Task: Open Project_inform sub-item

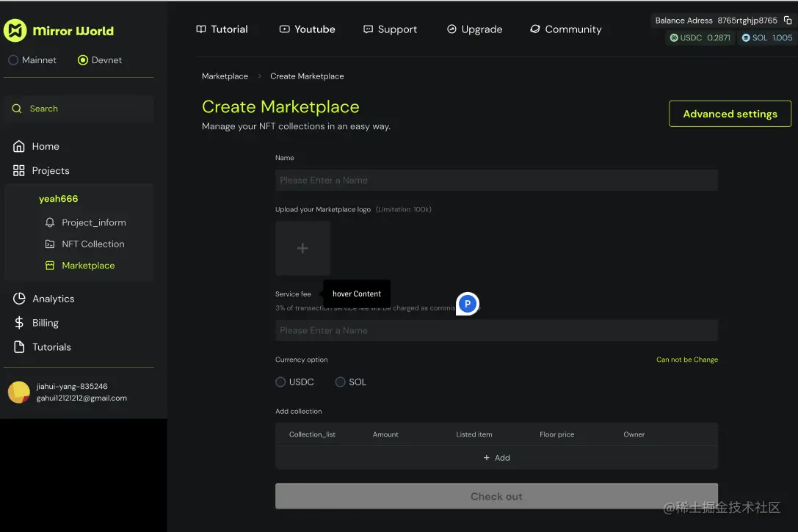Action: (x=94, y=223)
